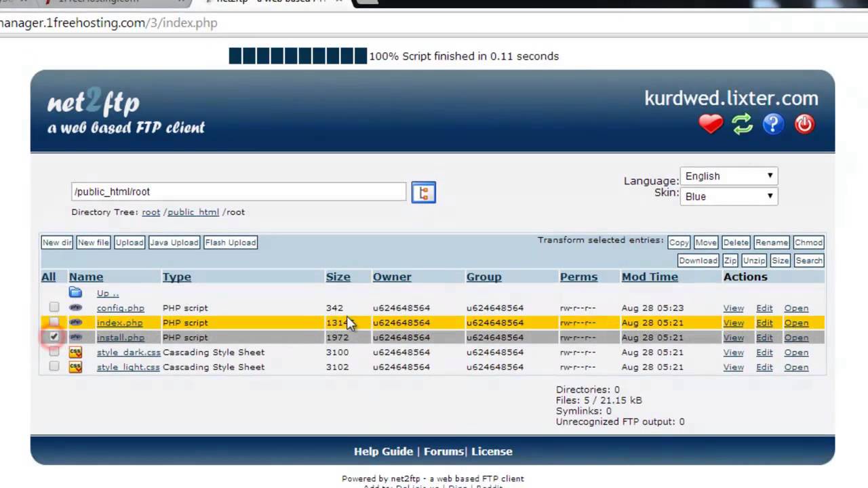Viewport: 868px width, 488px height.
Task: Click Edit for style_dark.css
Action: (764, 352)
